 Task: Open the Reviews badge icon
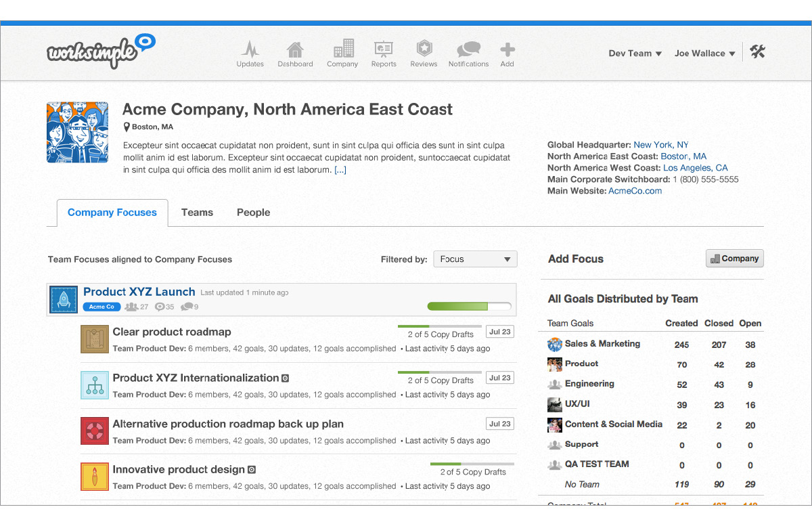(x=424, y=49)
